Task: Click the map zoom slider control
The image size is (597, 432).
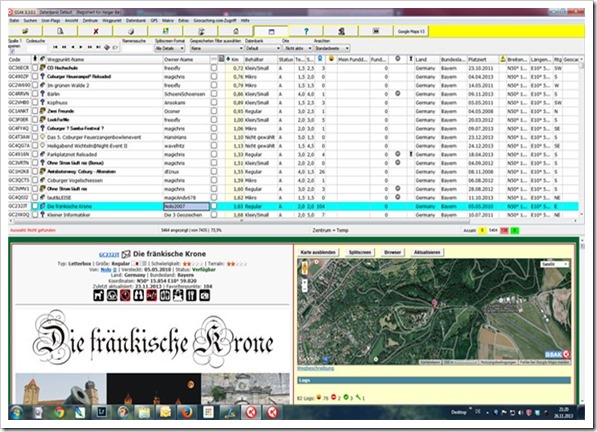Action: click(304, 286)
